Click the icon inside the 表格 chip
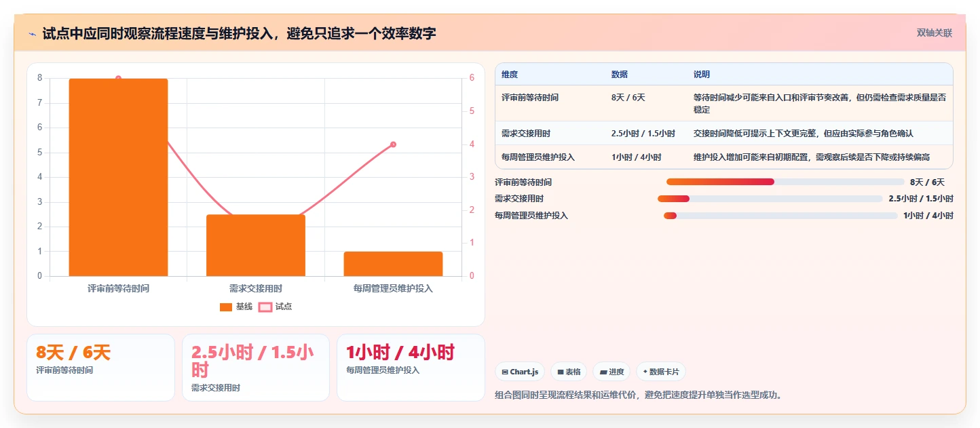The height and width of the screenshot is (428, 980). point(561,372)
